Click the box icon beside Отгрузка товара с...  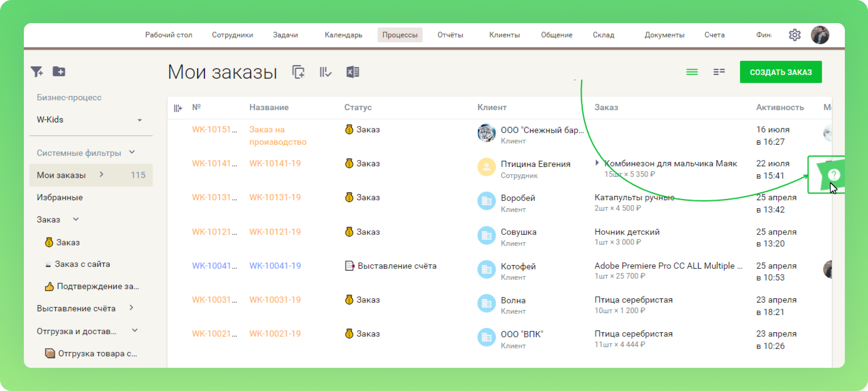50,353
